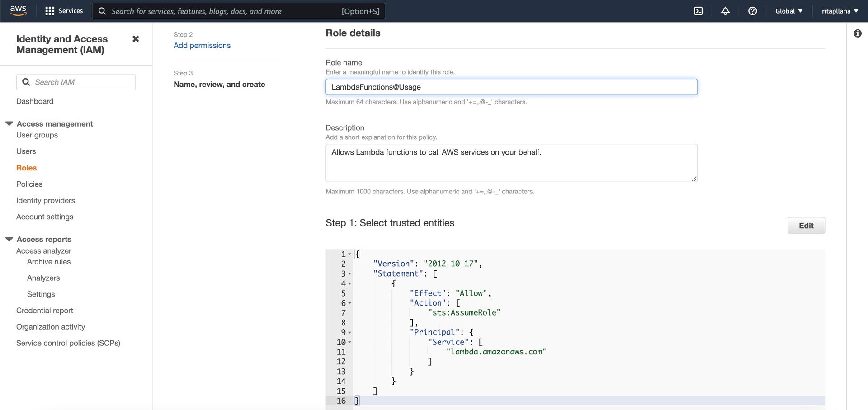Go to User groups

(37, 135)
